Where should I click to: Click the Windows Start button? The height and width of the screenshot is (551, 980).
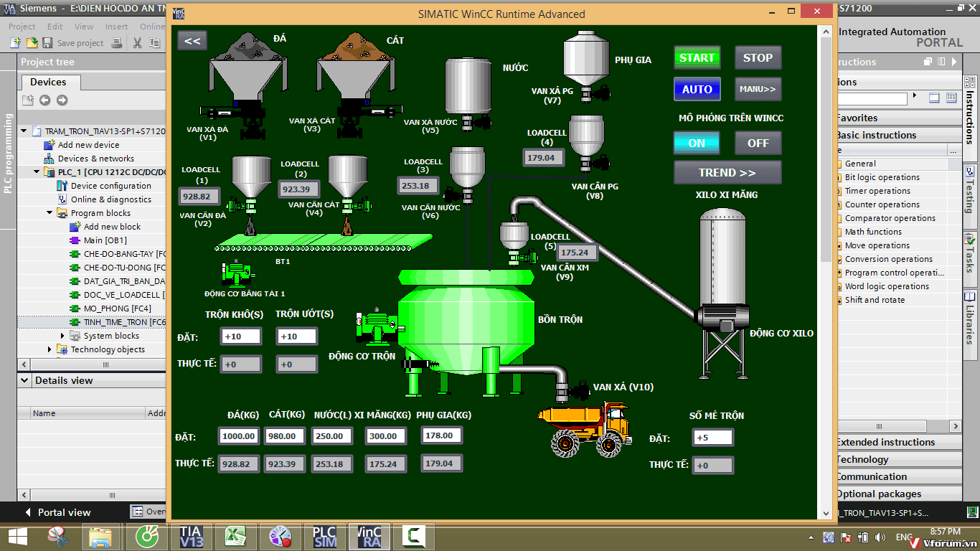17,536
